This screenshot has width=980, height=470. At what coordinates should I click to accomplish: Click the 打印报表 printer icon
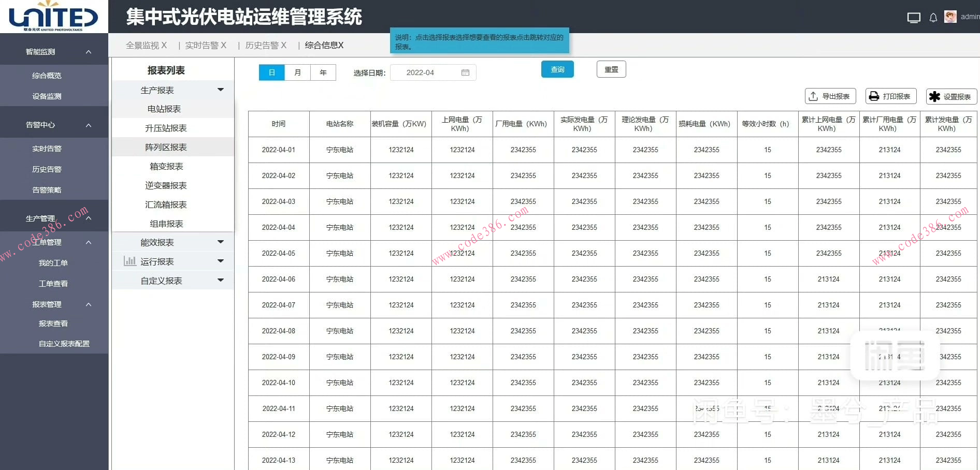coord(874,96)
